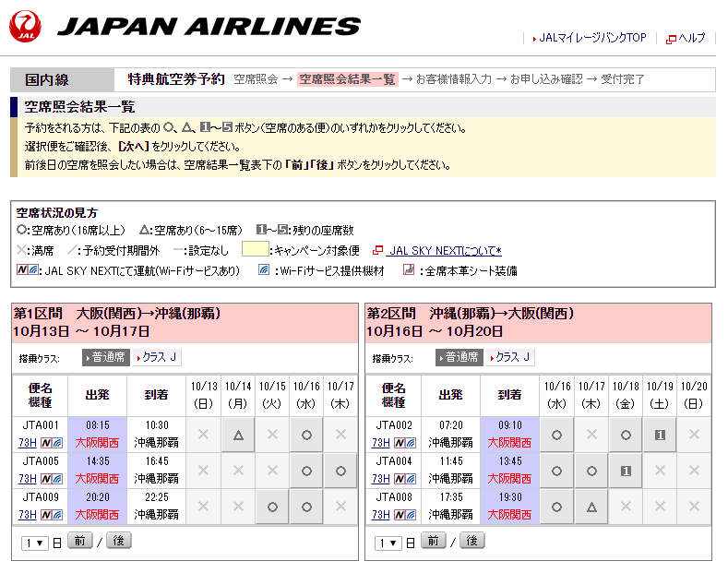
Task: Click the JTA008 flight name
Action: pos(394,497)
